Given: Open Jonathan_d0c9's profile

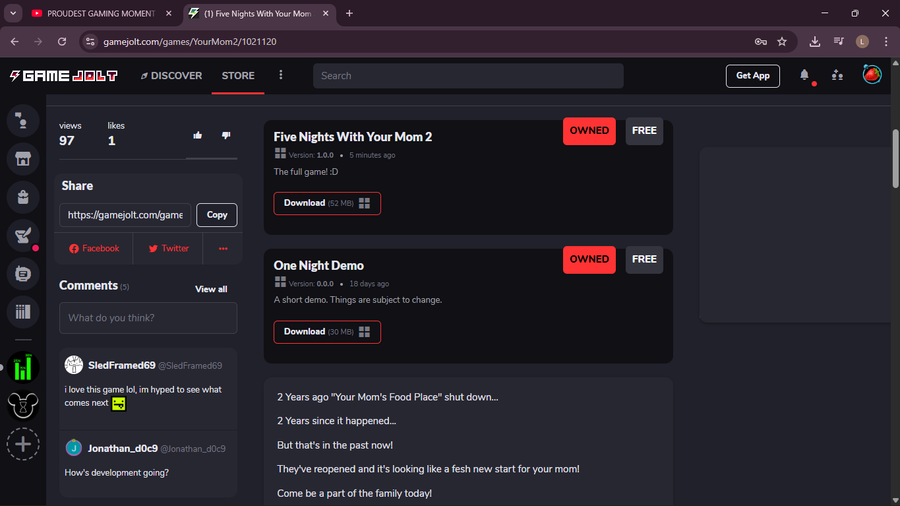Looking at the screenshot, I should pyautogui.click(x=123, y=449).
